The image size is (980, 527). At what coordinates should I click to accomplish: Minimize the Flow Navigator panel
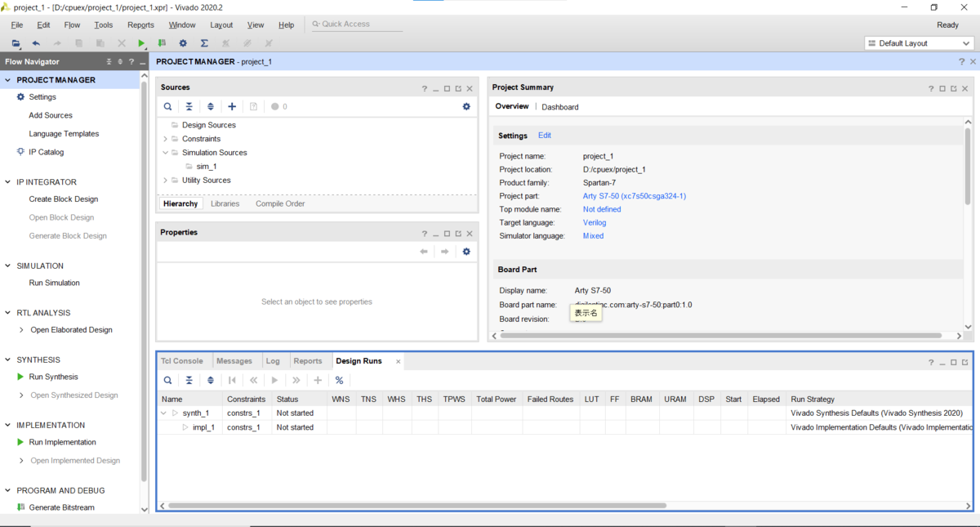click(142, 62)
